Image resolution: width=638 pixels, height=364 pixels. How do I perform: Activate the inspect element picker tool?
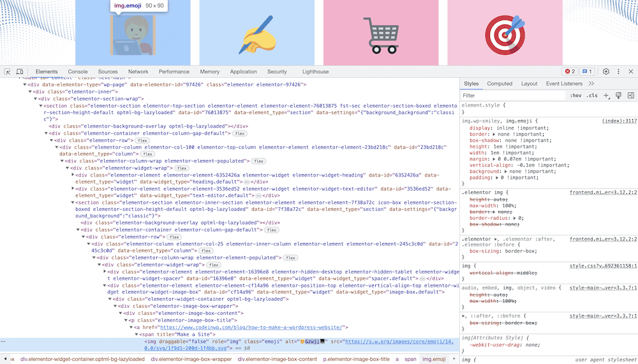coord(8,72)
